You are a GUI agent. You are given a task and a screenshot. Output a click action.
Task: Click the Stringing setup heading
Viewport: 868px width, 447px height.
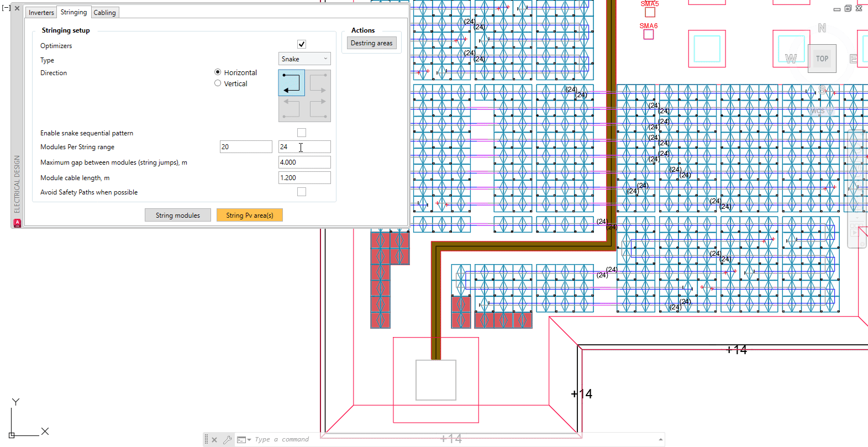pos(66,30)
